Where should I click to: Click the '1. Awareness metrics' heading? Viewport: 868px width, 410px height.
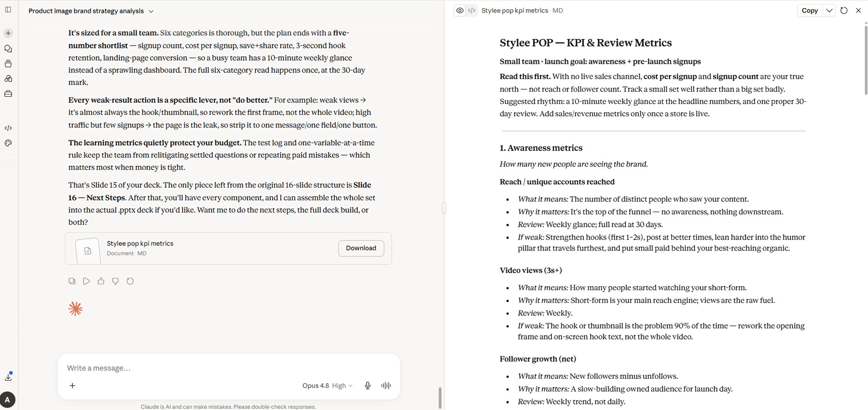pyautogui.click(x=541, y=148)
